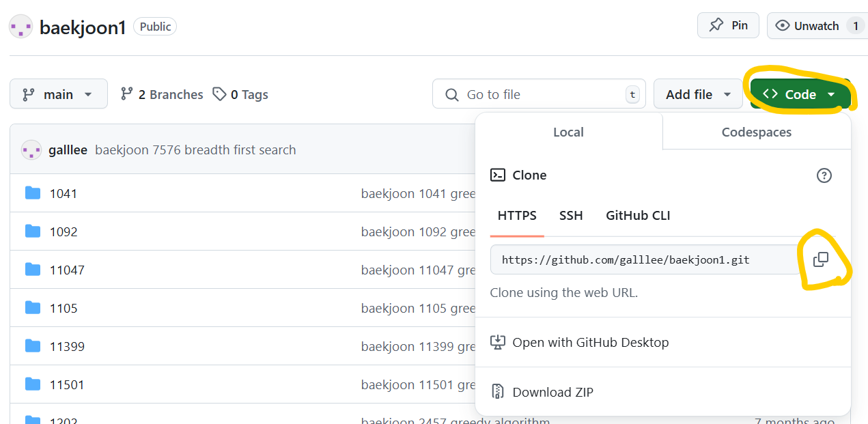The width and height of the screenshot is (868, 424).
Task: Click the folder icon for 1105
Action: [x=33, y=308]
